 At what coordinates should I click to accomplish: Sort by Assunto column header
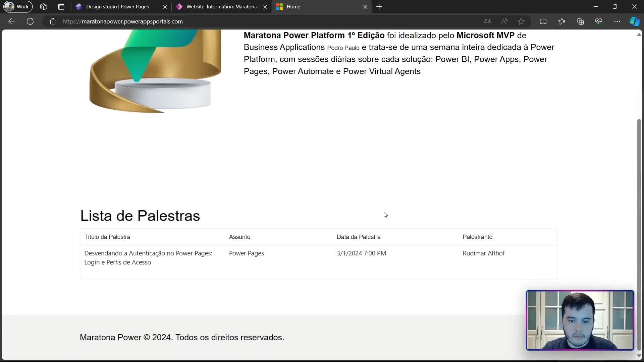[239, 237]
